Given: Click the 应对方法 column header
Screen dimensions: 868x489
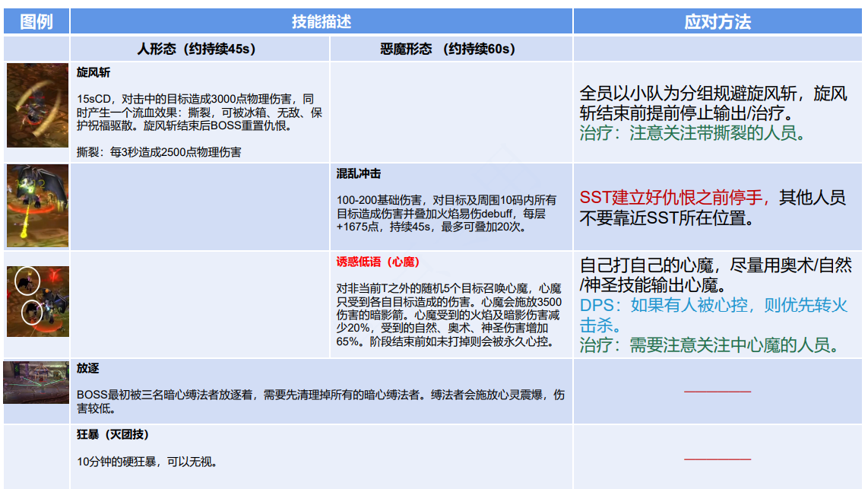Looking at the screenshot, I should point(717,22).
